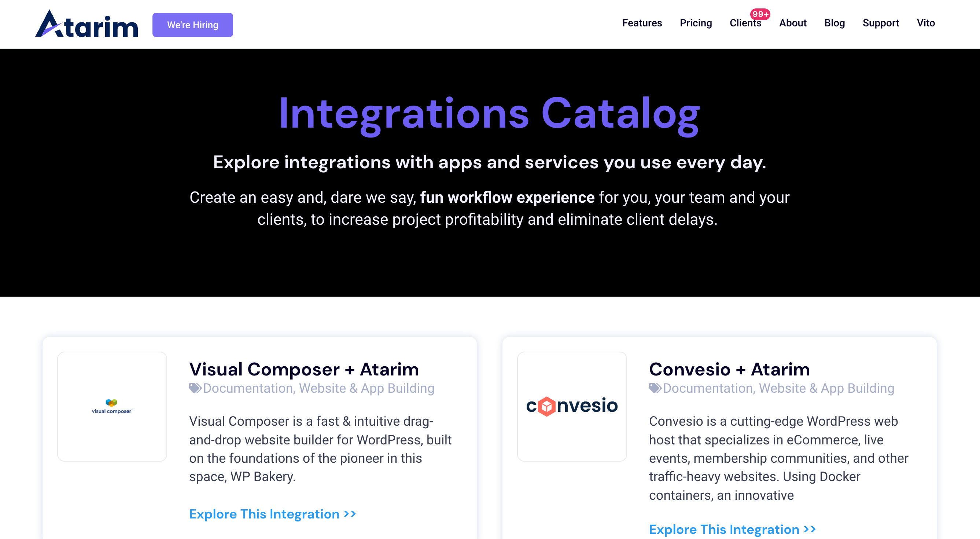Click the Clients navigation item
The width and height of the screenshot is (980, 539).
pyautogui.click(x=745, y=23)
